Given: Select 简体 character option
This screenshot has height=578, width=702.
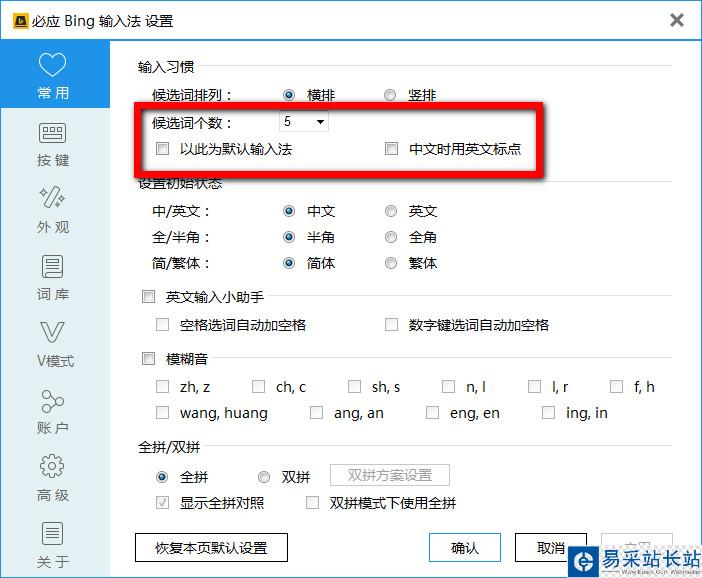Looking at the screenshot, I should click(289, 263).
